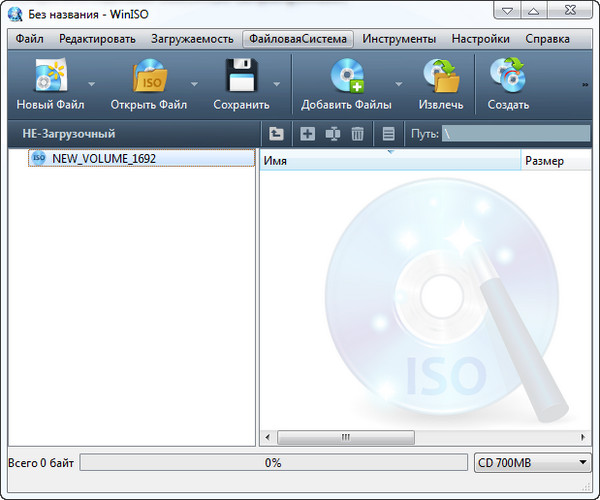This screenshot has width=600, height=500.
Task: Open the Загружаемость menu
Action: (x=192, y=39)
